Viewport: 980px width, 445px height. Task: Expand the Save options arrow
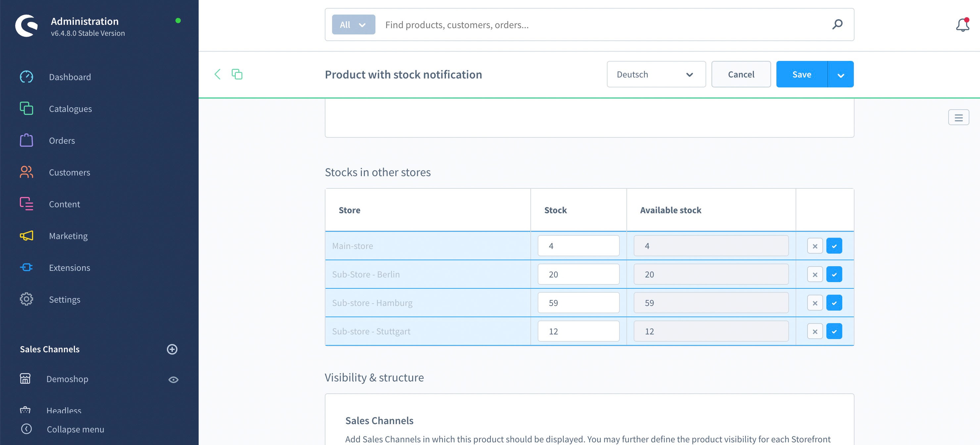click(841, 74)
